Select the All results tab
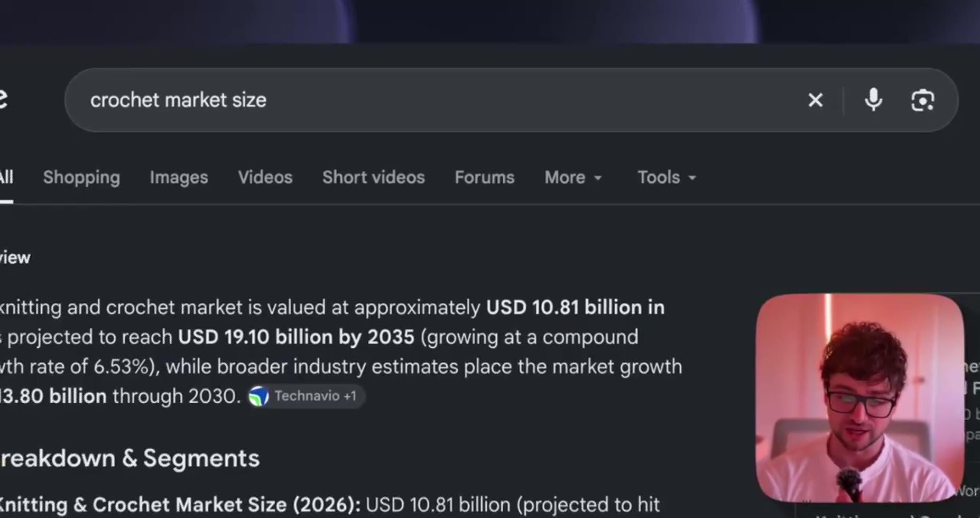The width and height of the screenshot is (980, 518). tap(6, 177)
